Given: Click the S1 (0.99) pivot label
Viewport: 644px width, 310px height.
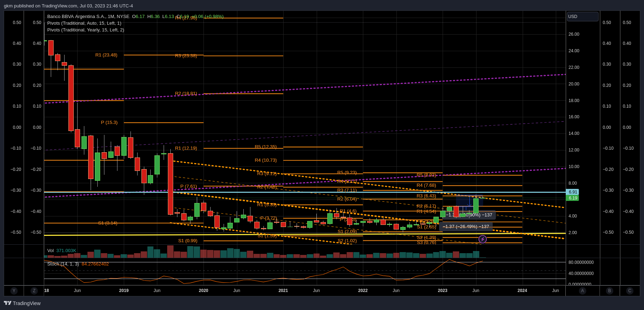Looking at the screenshot, I should pos(188,241).
